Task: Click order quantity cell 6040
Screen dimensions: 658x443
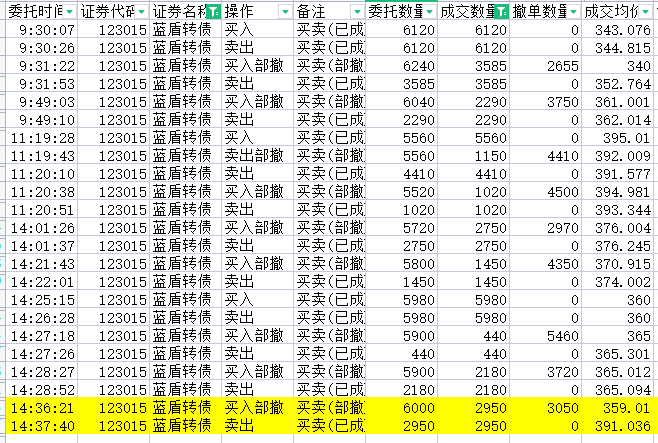Action: click(402, 102)
